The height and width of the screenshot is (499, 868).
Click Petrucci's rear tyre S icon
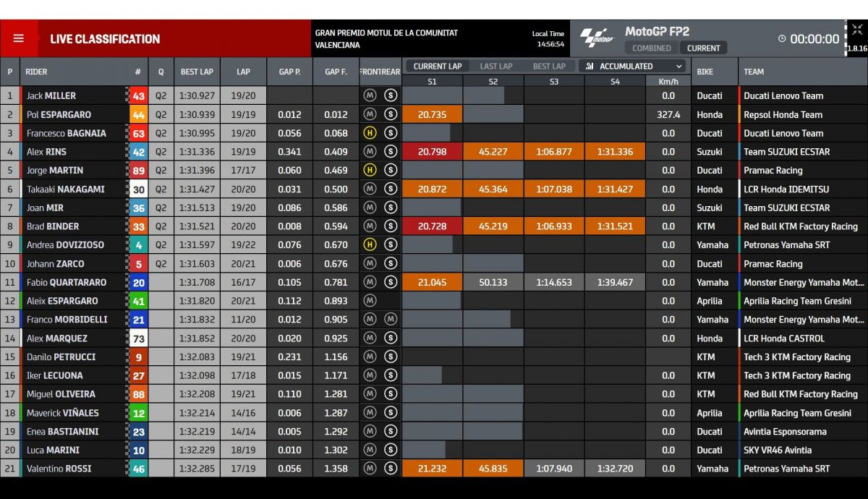pyautogui.click(x=391, y=357)
